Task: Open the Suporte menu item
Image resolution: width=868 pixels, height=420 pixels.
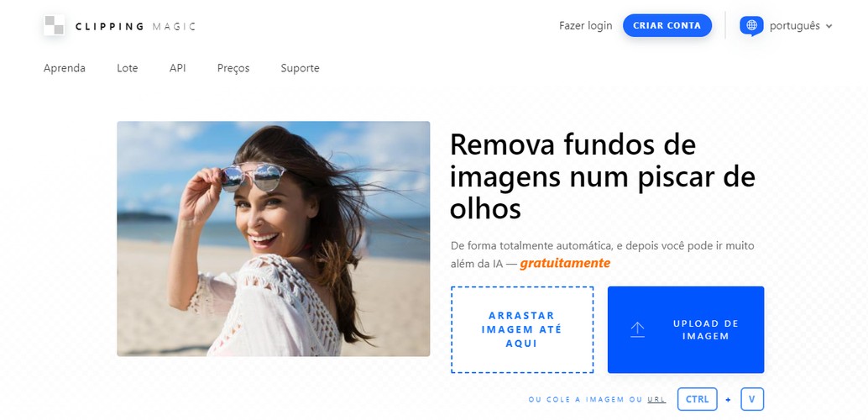Action: coord(300,68)
